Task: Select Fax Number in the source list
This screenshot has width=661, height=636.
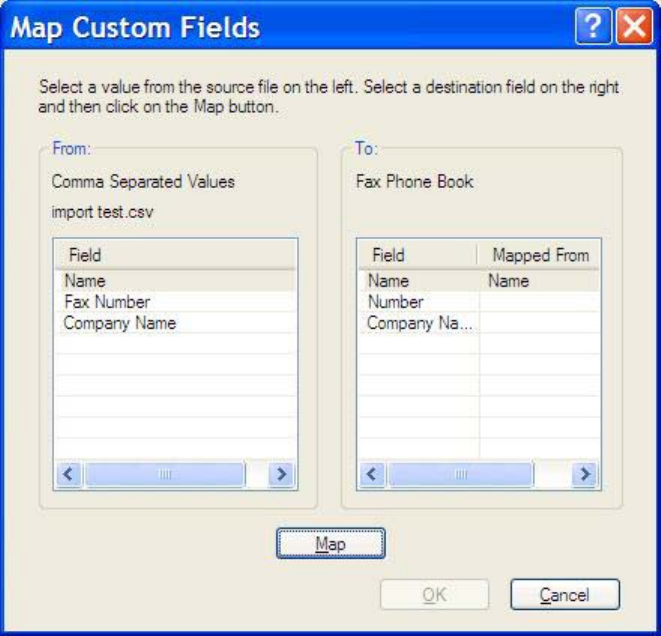Action: coord(107,302)
